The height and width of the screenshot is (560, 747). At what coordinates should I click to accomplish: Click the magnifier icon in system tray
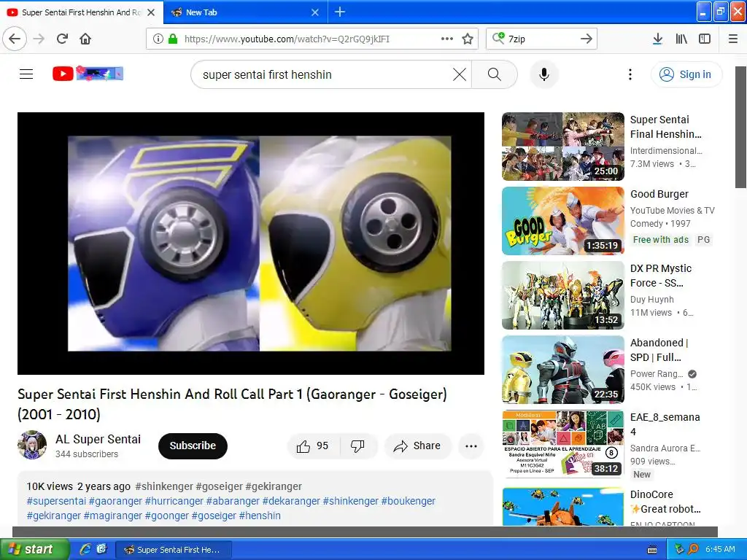tap(694, 550)
